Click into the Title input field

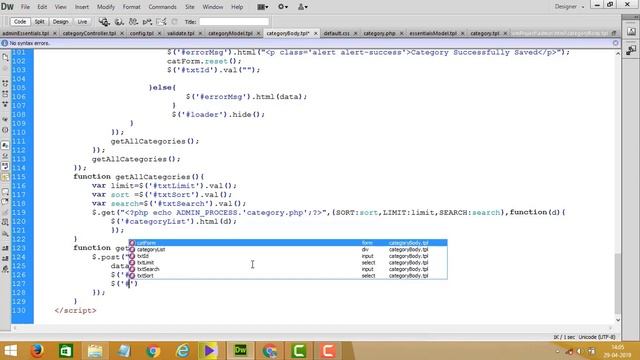(234, 22)
